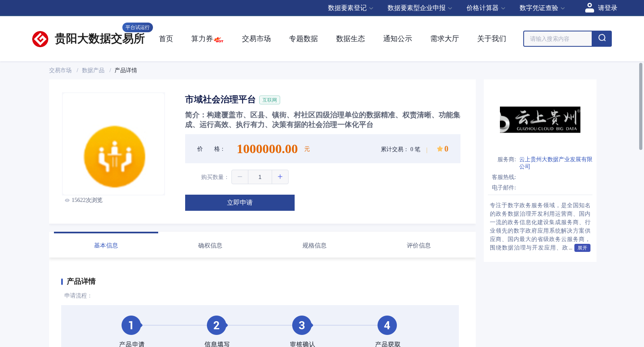Click step 2 circle 信息填写
Viewport: 644px width, 347px height.
coord(217,325)
